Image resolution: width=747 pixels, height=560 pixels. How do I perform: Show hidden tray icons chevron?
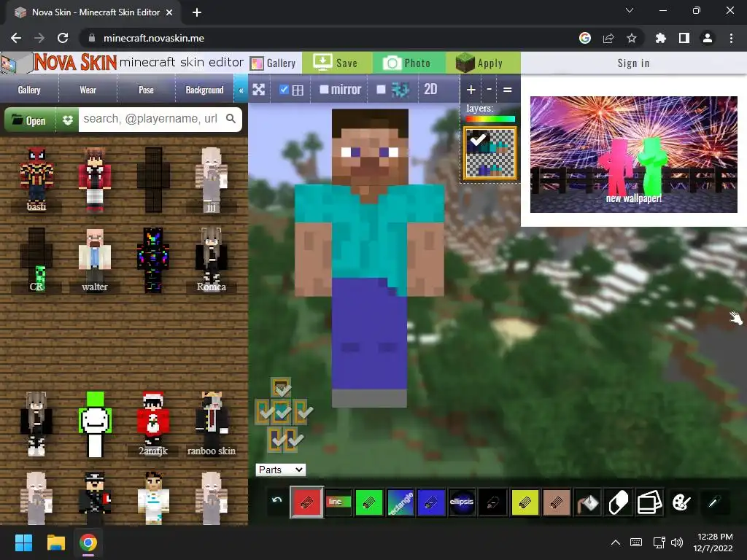pos(616,542)
